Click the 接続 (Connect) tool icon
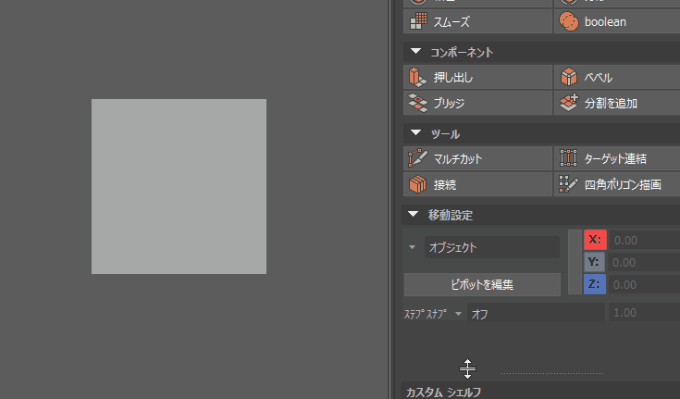Image resolution: width=680 pixels, height=399 pixels. tap(418, 184)
